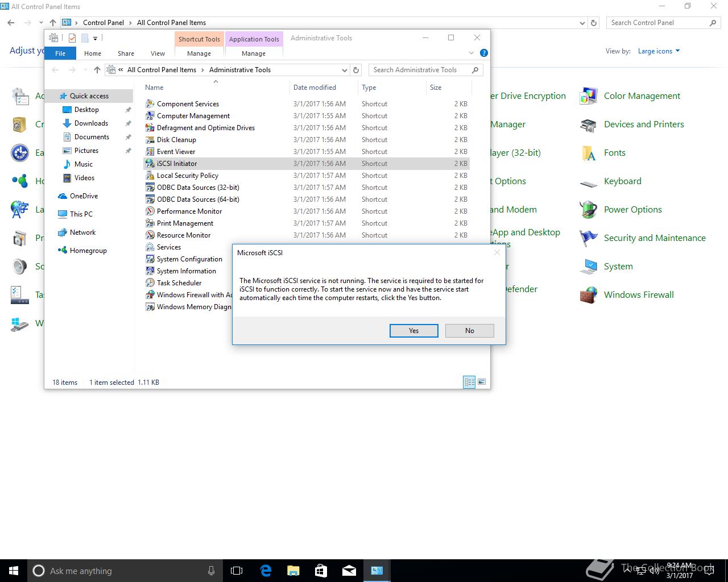Viewport: 728px width, 582px height.
Task: Select ODBC Data Sources (64-bit) icon
Action: (150, 199)
